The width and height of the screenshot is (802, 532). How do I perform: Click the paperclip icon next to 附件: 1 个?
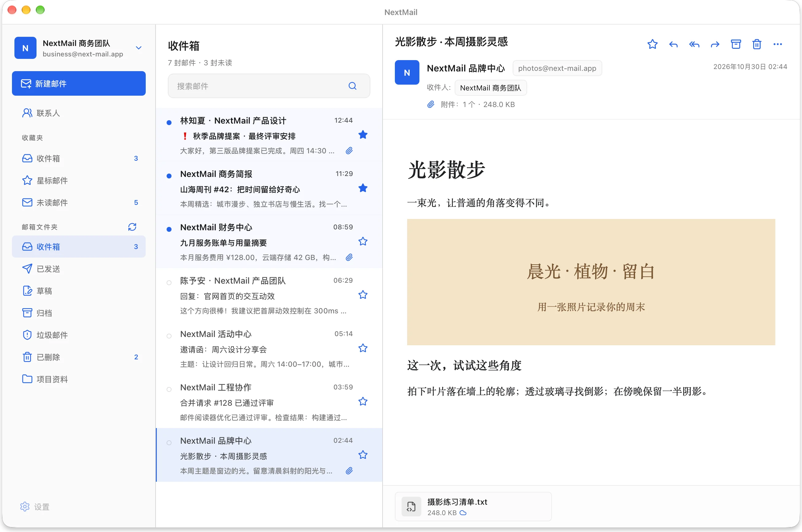point(430,105)
